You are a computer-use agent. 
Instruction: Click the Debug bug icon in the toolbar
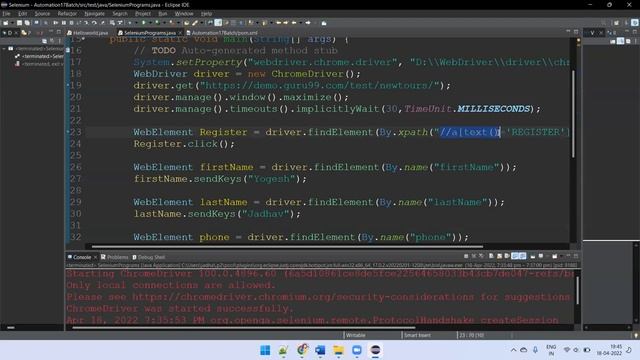129,23
